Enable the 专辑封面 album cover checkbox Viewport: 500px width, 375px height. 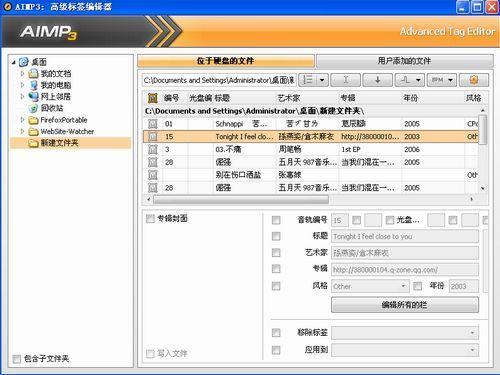[150, 219]
